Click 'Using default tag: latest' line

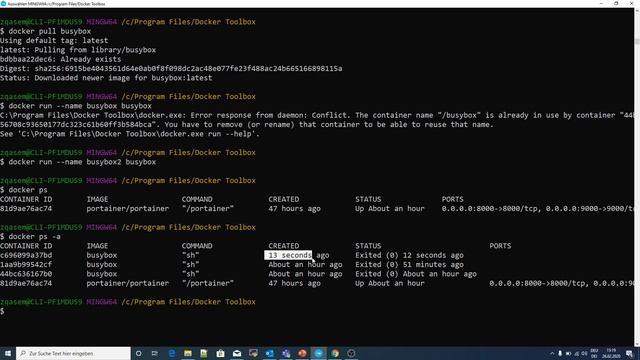point(54,40)
